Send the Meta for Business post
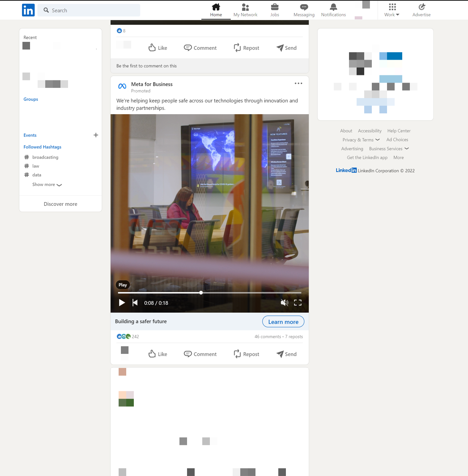 286,354
